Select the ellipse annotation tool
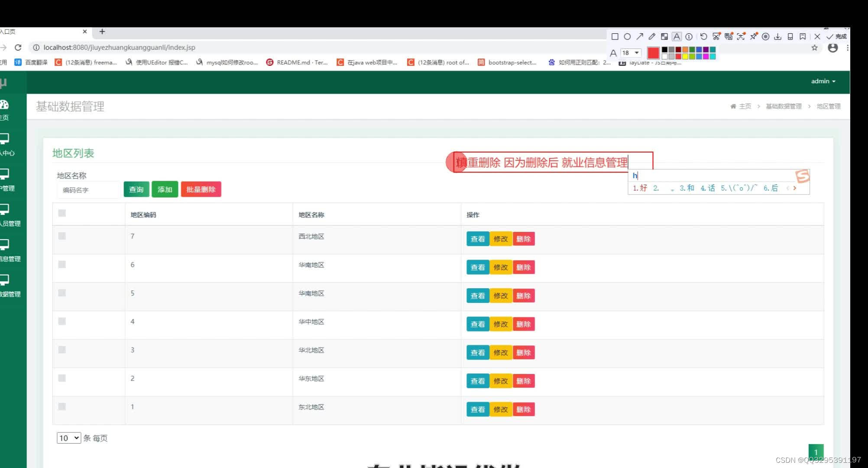This screenshot has height=468, width=868. tap(627, 36)
